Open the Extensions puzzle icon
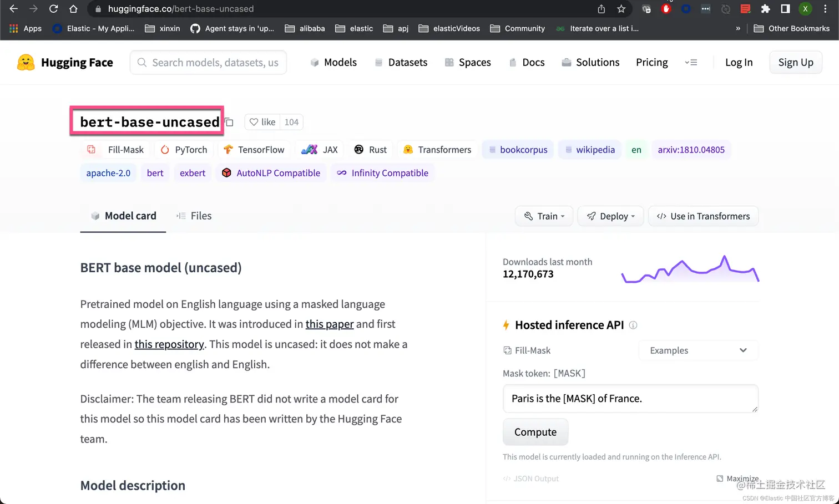Screen dimensions: 839x504 point(766,9)
